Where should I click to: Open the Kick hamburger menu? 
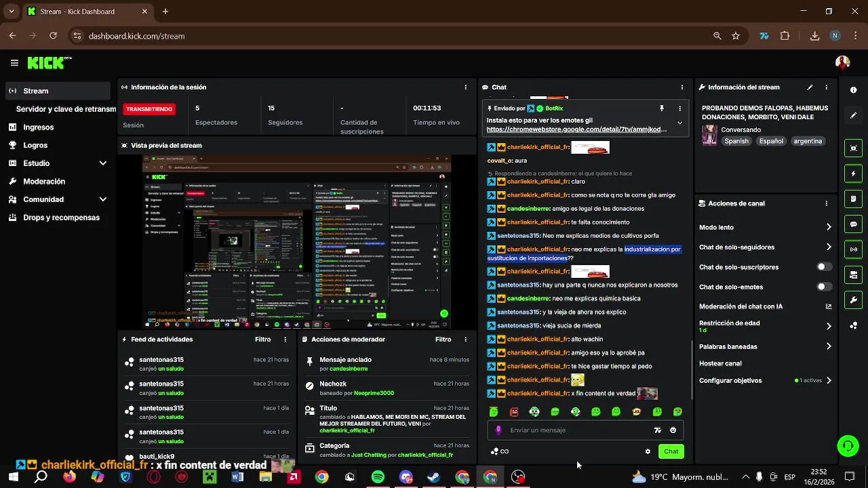point(14,63)
